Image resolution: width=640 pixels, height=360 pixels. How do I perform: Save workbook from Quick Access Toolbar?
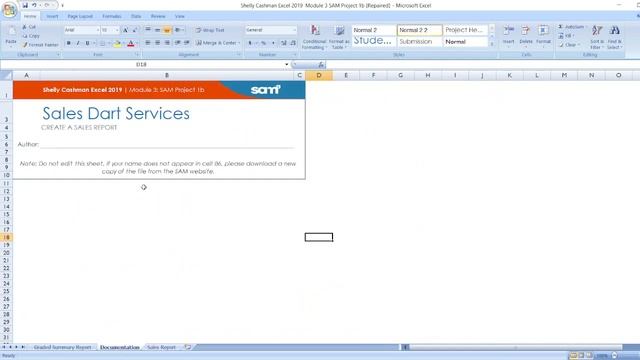point(25,5)
